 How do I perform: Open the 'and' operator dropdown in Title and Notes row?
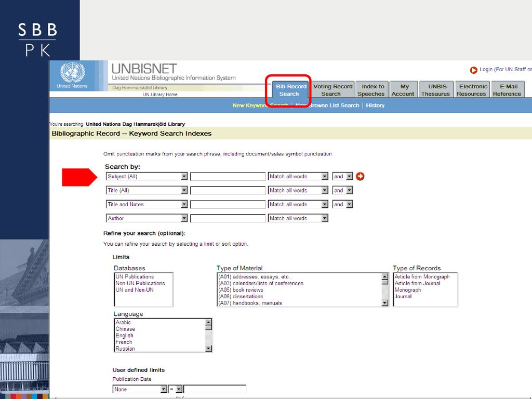pyautogui.click(x=342, y=204)
